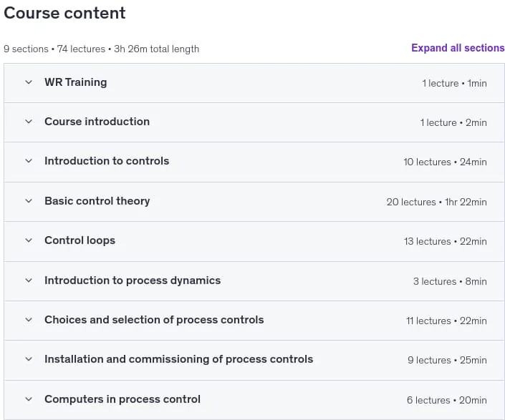Expand the Introduction to controls chevron
505x420 pixels.
click(29, 161)
